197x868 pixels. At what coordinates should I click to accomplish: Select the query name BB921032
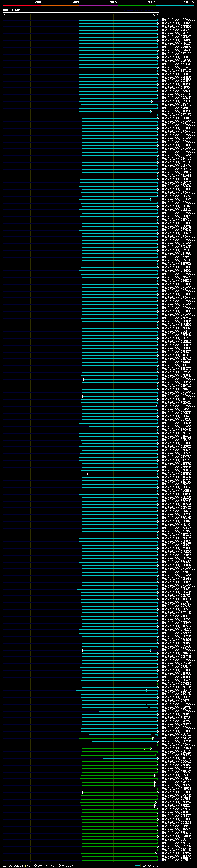[11, 10]
